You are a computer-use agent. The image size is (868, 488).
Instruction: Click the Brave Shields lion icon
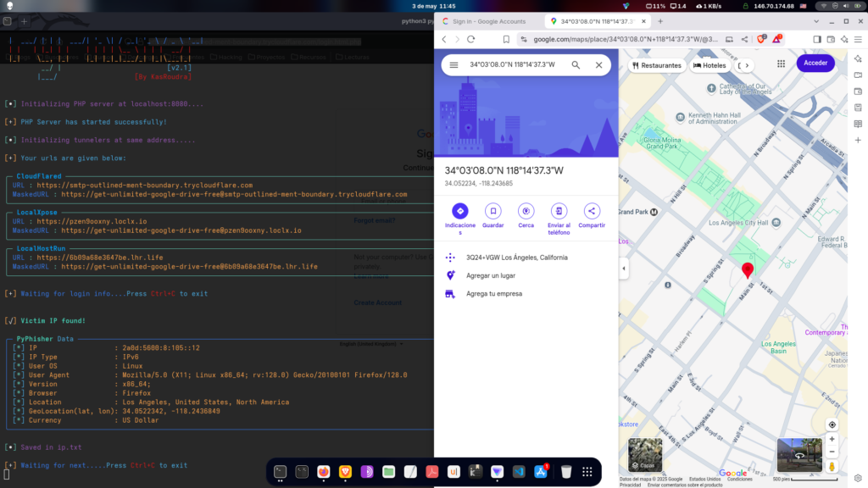[761, 39]
